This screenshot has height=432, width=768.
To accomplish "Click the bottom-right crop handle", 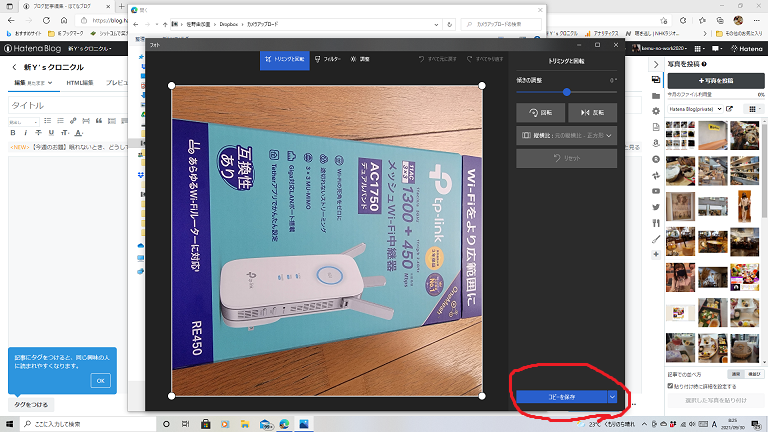I will tap(482, 396).
